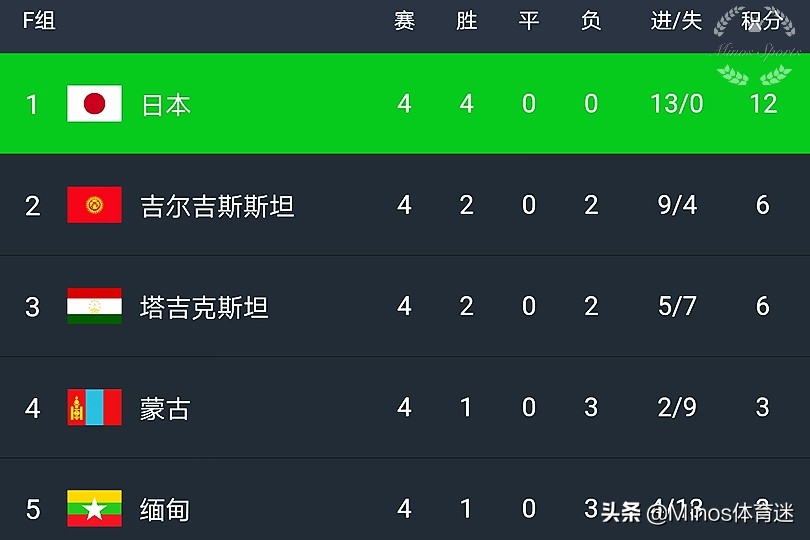This screenshot has height=540, width=810.
Task: Click Japan's 12 points value
Action: [763, 104]
